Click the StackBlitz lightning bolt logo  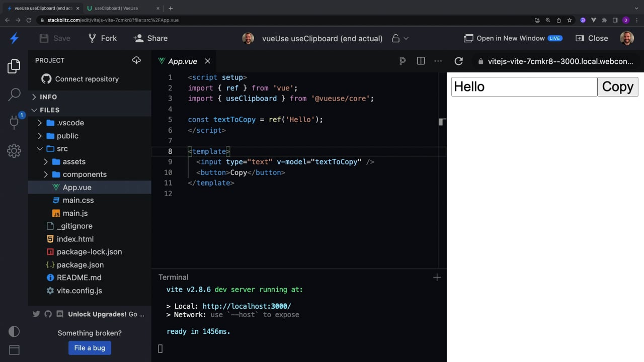coord(14,38)
